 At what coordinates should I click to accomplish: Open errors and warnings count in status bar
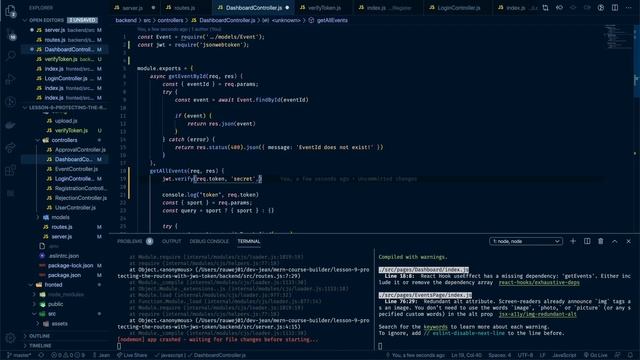pyautogui.click(x=68, y=355)
